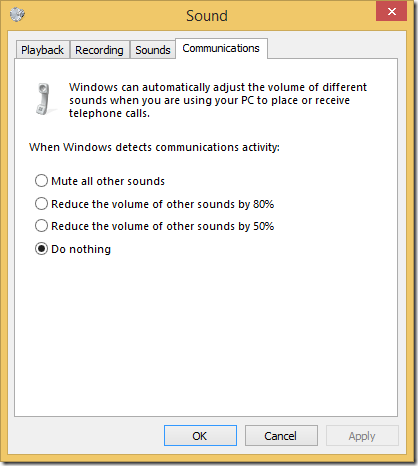Select the 'Do nothing' radio button
418x466 pixels.
(41, 249)
